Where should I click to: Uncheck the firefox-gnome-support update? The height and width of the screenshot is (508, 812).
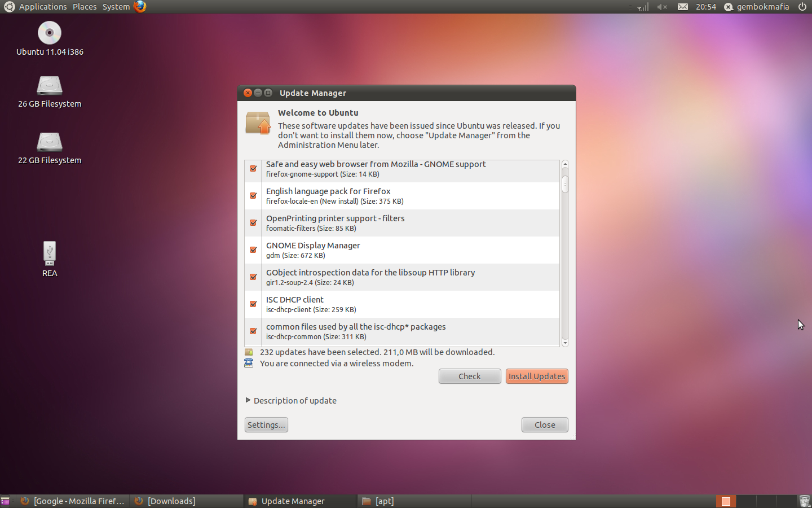click(253, 169)
